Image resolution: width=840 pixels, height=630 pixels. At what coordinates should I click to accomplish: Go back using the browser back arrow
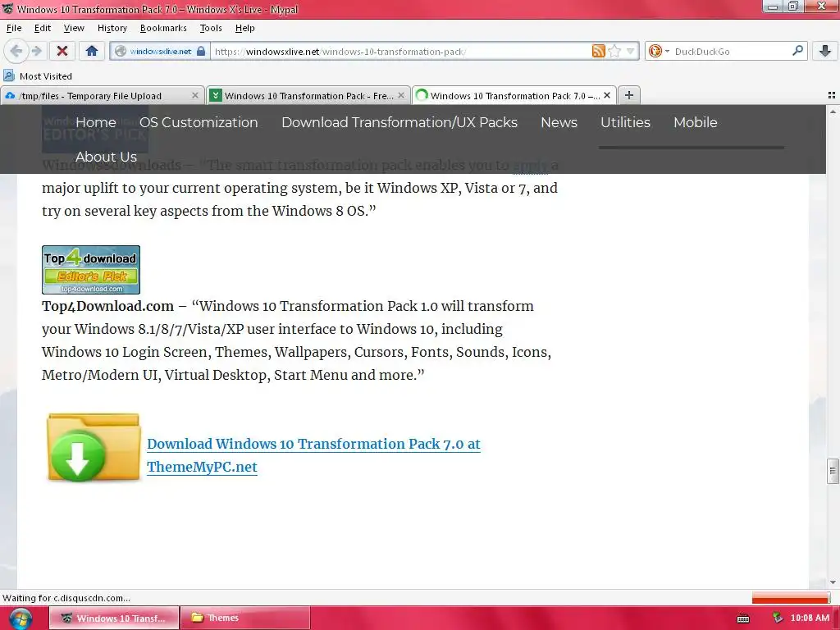[x=16, y=51]
